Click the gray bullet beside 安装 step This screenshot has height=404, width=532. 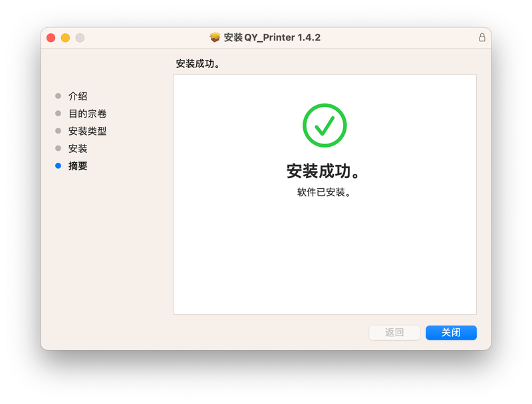(58, 148)
